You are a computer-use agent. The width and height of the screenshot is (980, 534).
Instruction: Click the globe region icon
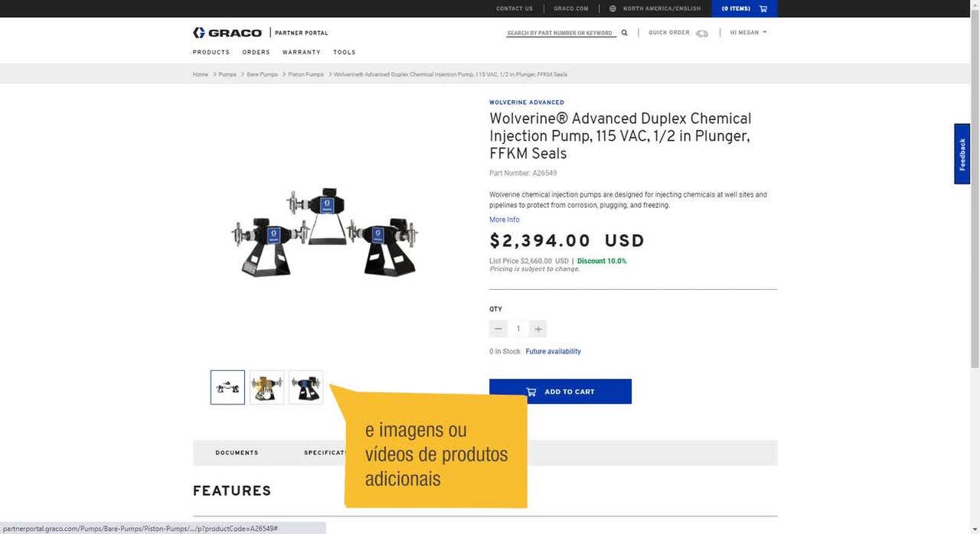[612, 8]
